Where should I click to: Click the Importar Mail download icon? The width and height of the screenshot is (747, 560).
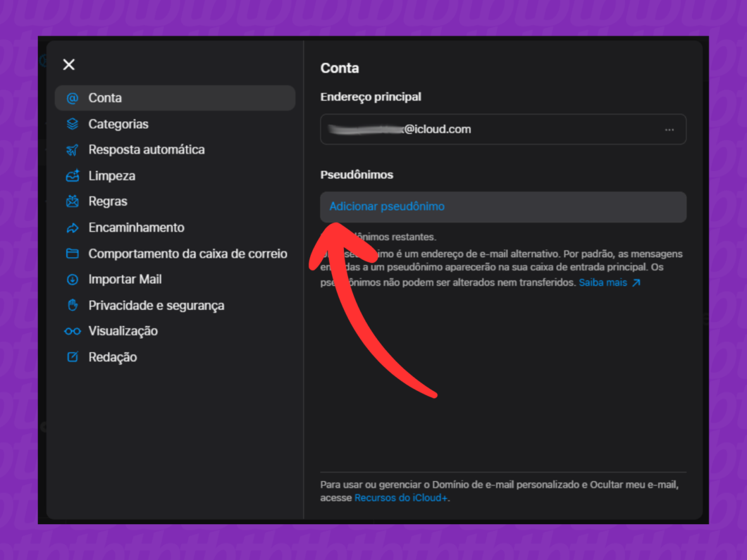[x=73, y=280]
